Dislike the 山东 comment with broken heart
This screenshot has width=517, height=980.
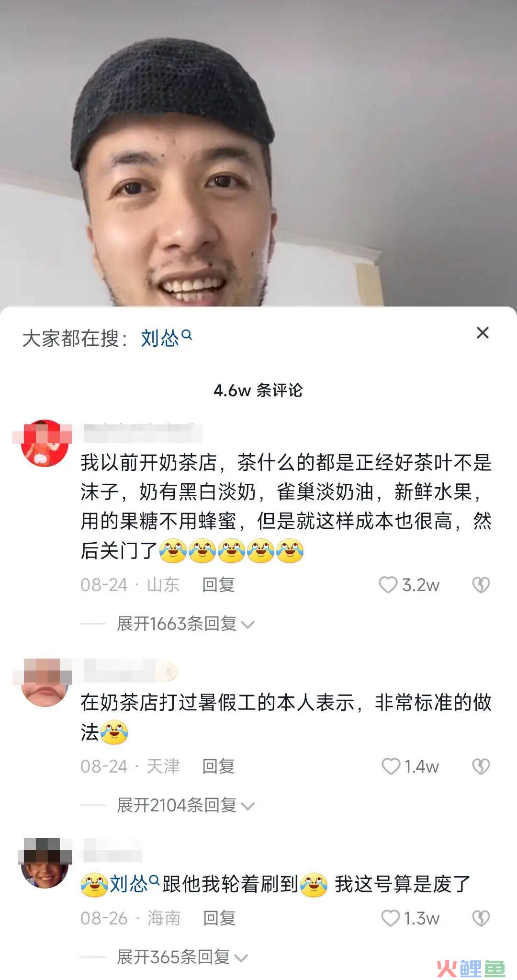point(481,585)
